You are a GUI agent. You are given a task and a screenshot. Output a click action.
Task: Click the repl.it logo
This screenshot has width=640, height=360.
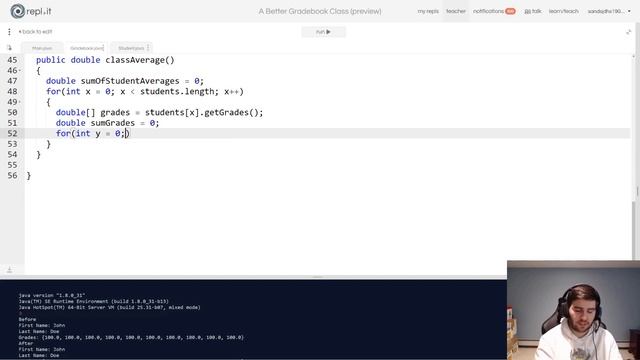(31, 11)
